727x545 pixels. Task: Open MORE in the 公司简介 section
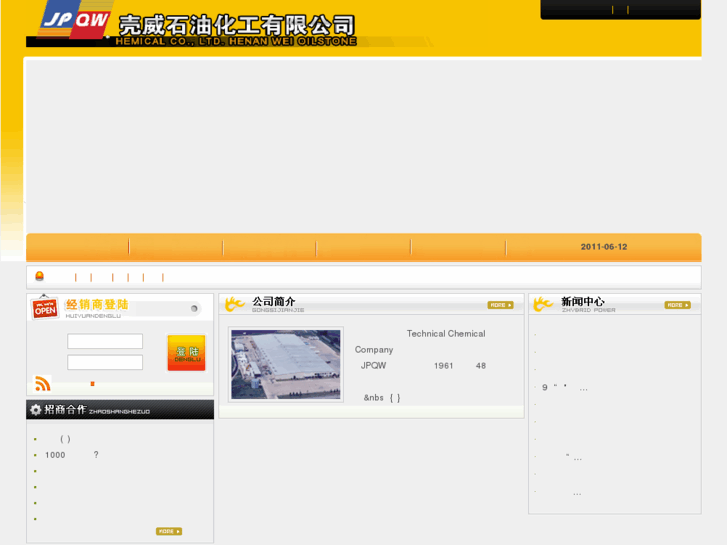tap(500, 305)
